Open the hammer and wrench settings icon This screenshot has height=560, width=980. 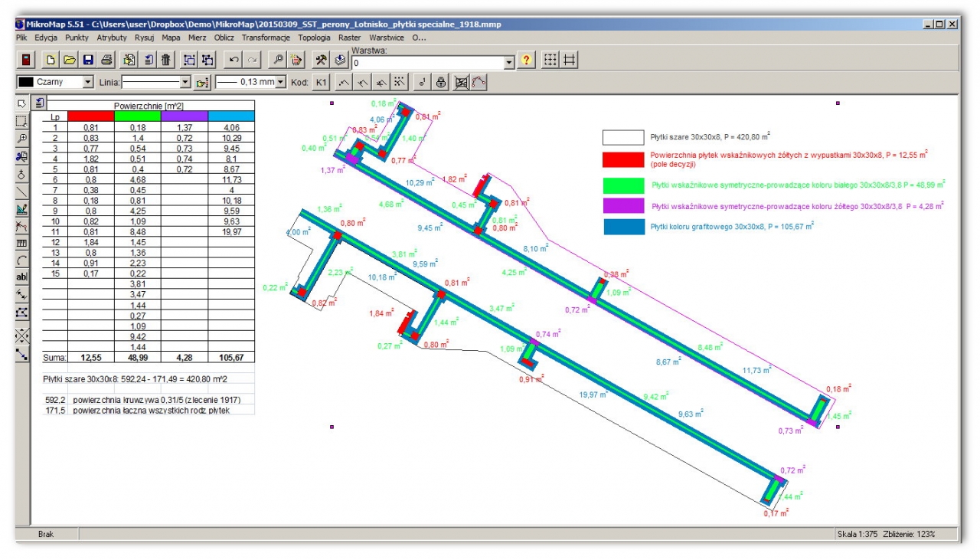322,61
